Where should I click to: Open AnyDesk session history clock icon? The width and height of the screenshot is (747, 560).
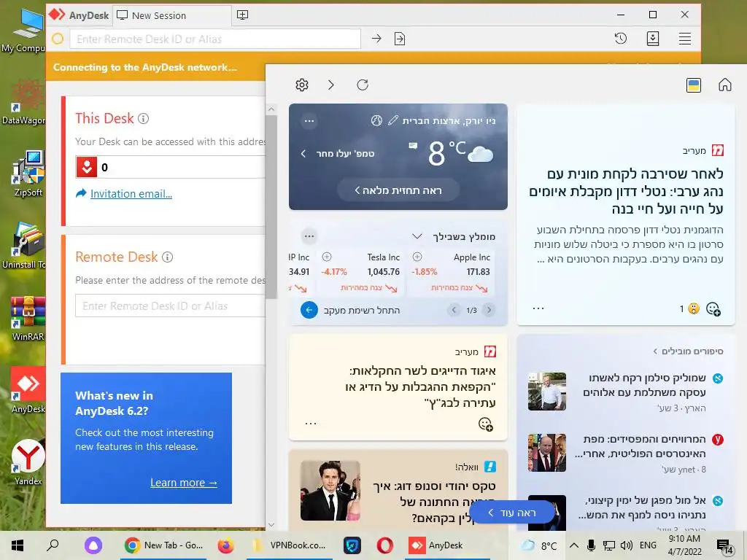pos(620,39)
